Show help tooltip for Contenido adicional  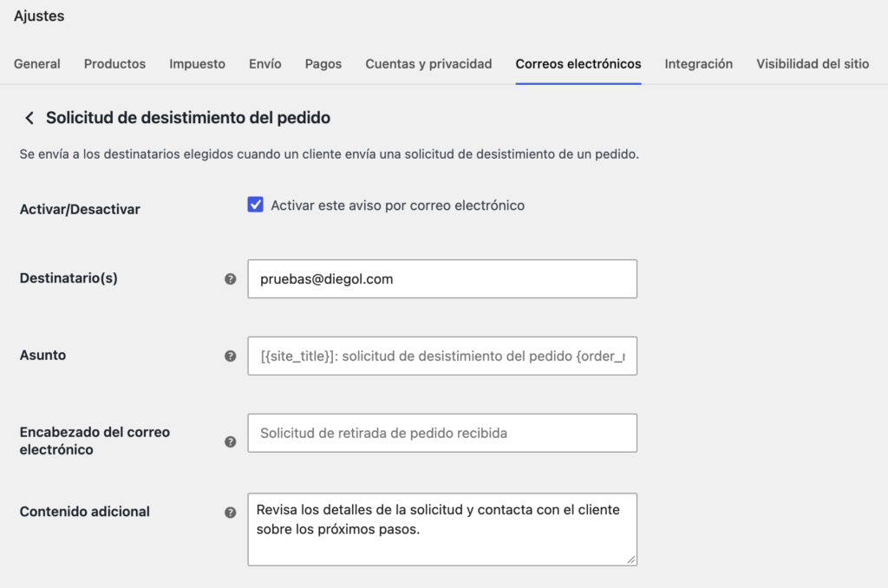[x=230, y=512]
